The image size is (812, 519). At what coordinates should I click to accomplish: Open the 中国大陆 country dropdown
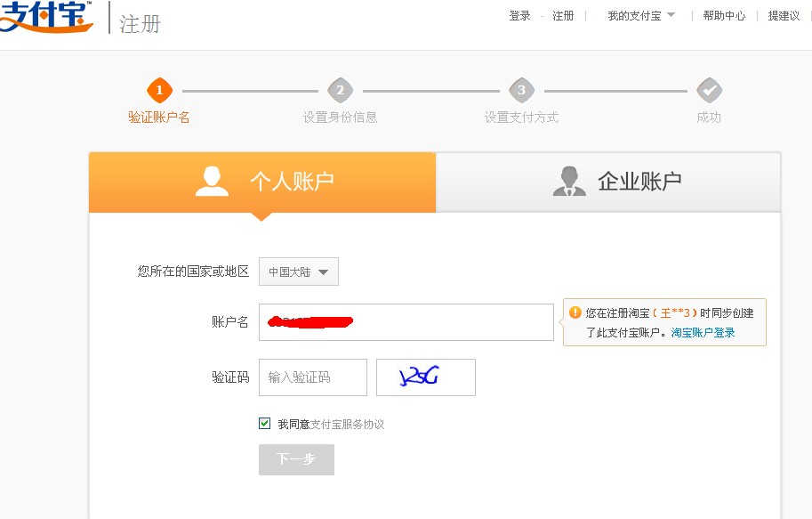pos(299,272)
